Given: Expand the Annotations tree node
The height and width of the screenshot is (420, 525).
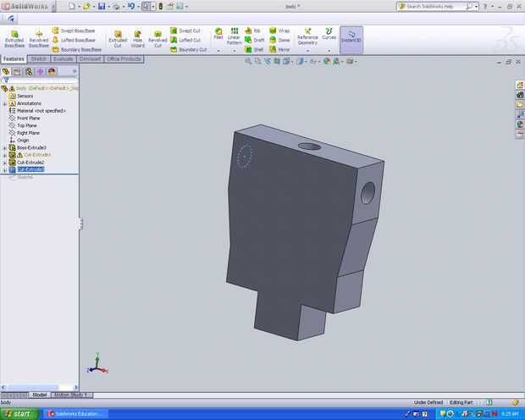Looking at the screenshot, I should 5,104.
